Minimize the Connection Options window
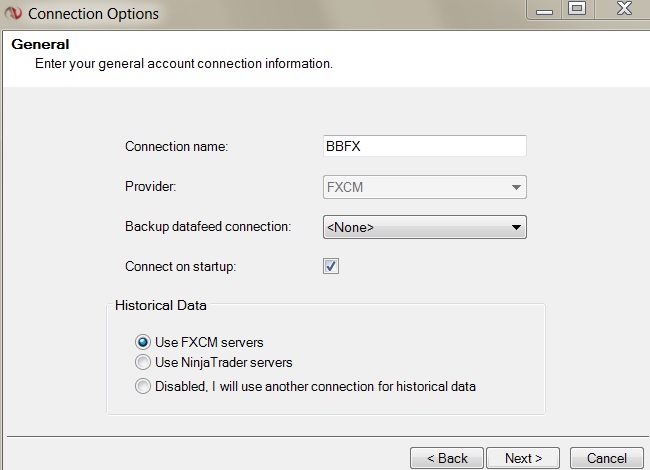 pos(545,11)
